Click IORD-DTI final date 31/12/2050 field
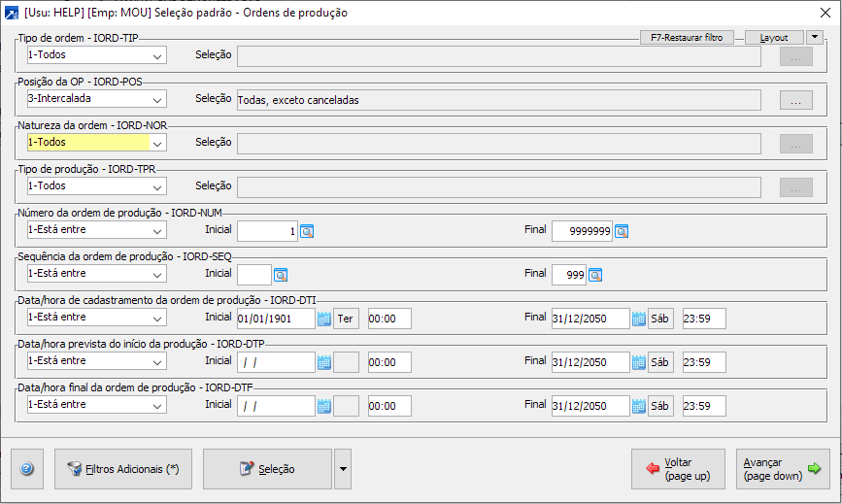The height and width of the screenshot is (504, 842). [x=590, y=319]
